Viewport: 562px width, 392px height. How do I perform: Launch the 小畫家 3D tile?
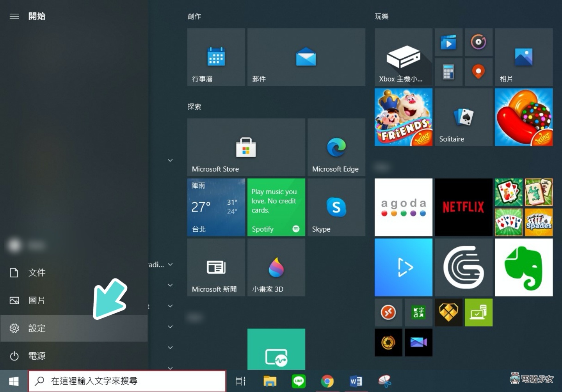[276, 267]
